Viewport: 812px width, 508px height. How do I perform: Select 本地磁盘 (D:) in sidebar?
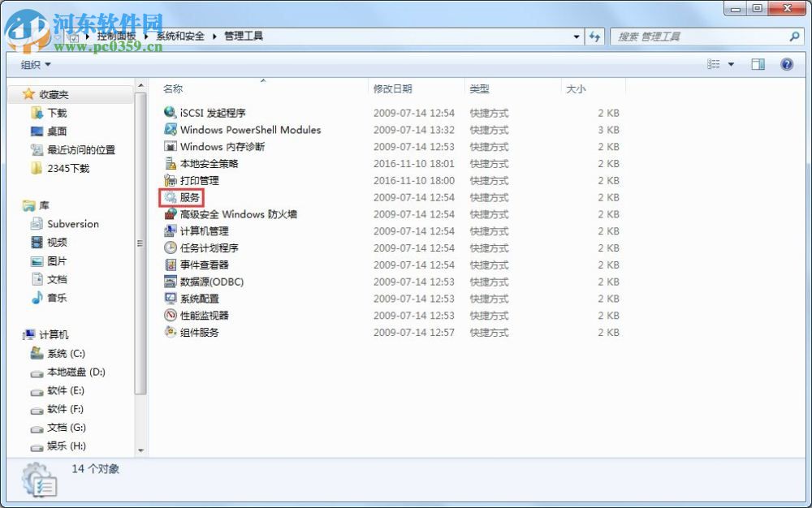(75, 372)
